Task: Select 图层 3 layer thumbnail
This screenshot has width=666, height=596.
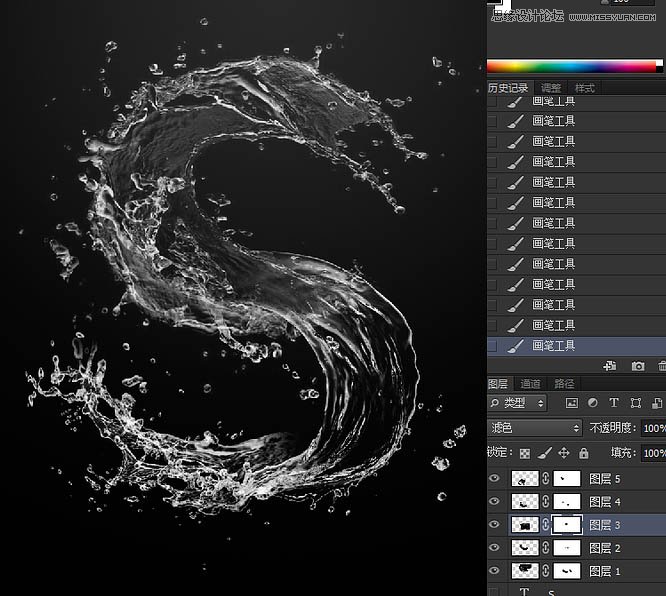Action: coord(525,525)
